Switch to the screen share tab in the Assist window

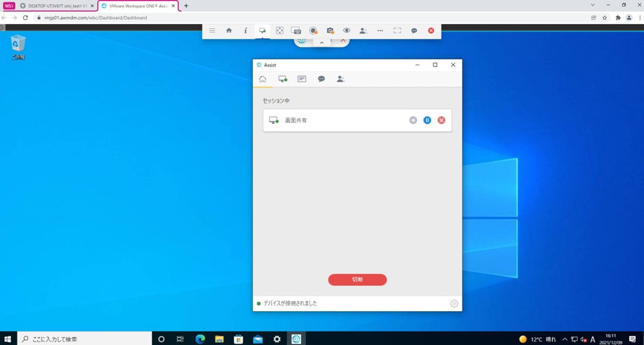pyautogui.click(x=283, y=79)
